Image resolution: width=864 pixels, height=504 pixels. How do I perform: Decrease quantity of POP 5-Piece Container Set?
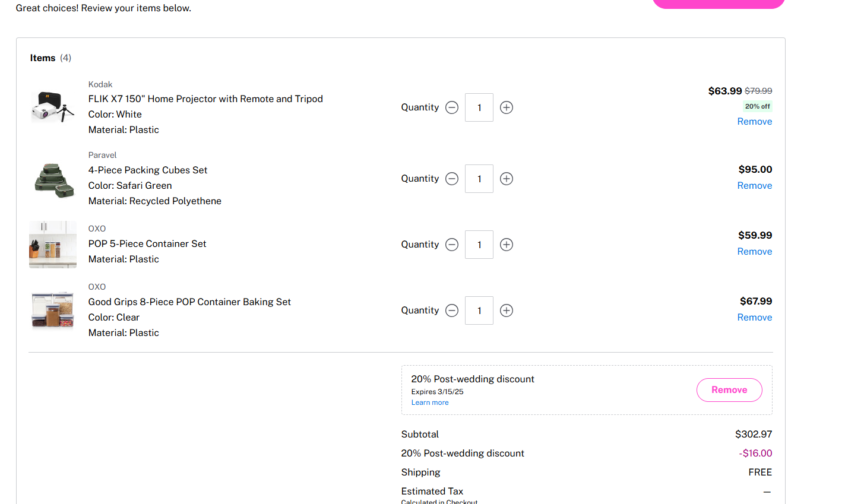coord(452,245)
